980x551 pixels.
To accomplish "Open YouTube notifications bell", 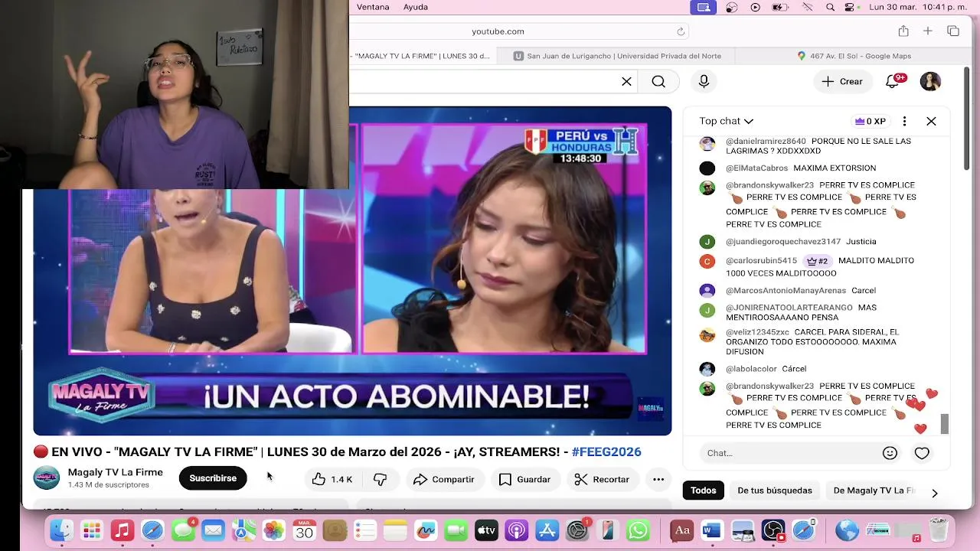I will coord(893,81).
